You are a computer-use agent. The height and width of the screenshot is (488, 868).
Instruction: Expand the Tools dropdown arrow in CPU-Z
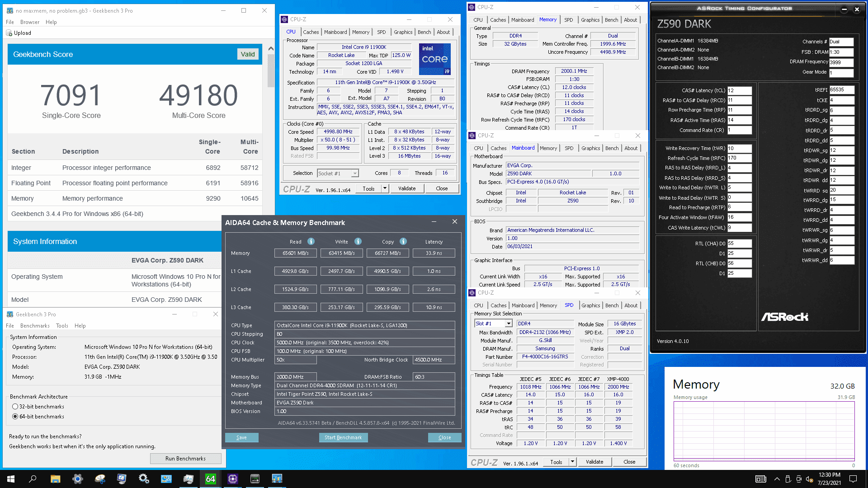click(x=385, y=188)
